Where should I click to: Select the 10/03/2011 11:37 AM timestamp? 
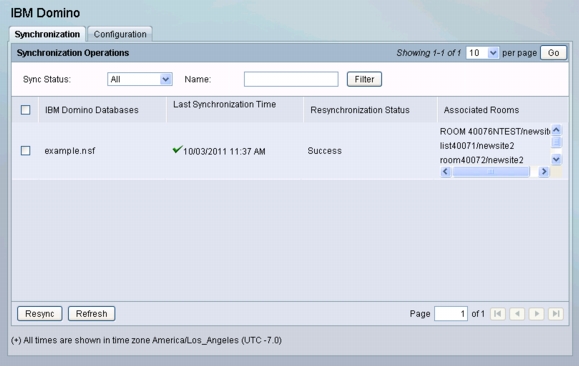(x=224, y=151)
